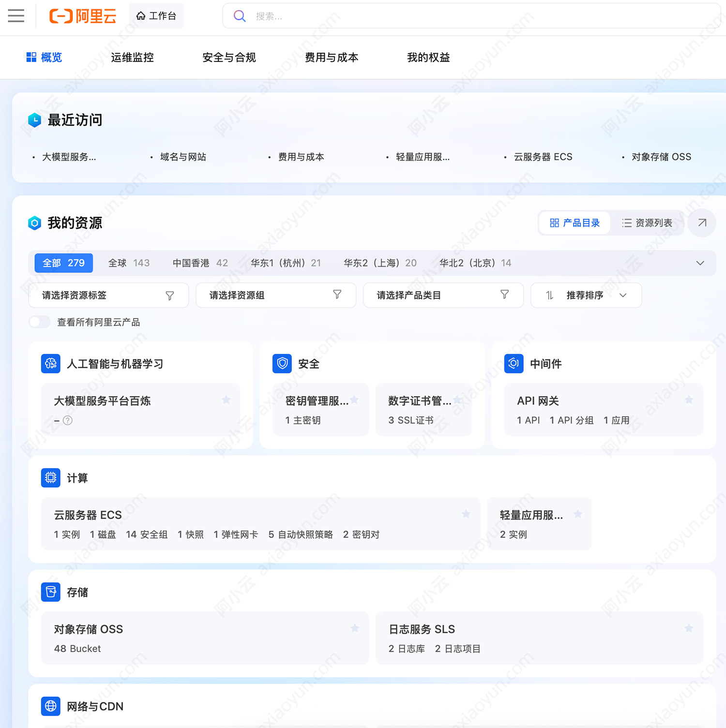
Task: Focus the 搜索 input field
Action: pyautogui.click(x=472, y=16)
